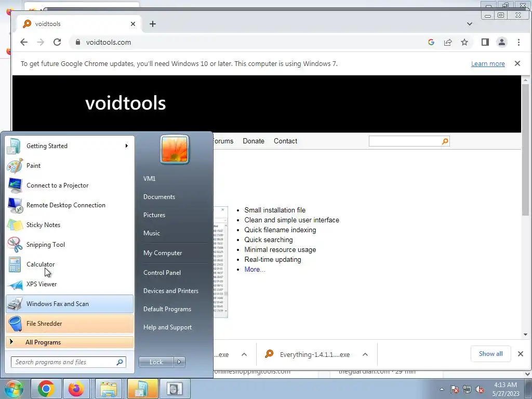Open options chevron for first .exe download
532x399 pixels.
[244, 354]
